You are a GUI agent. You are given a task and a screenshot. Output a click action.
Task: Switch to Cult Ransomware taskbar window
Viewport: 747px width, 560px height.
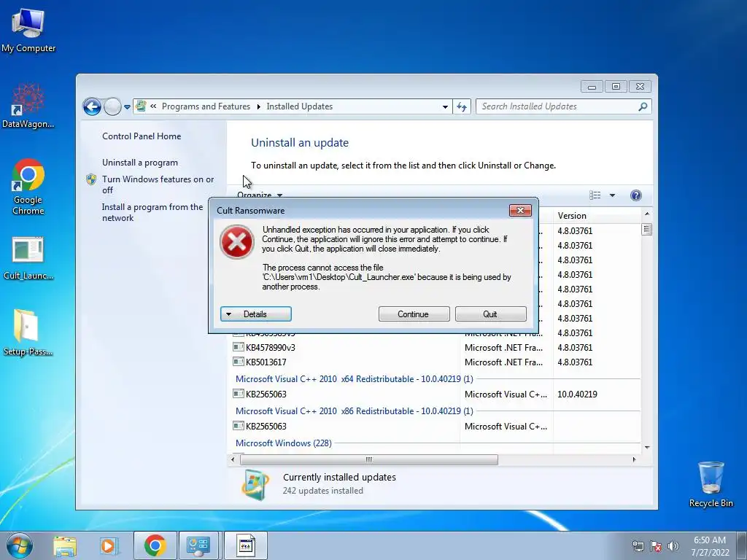pyautogui.click(x=246, y=545)
